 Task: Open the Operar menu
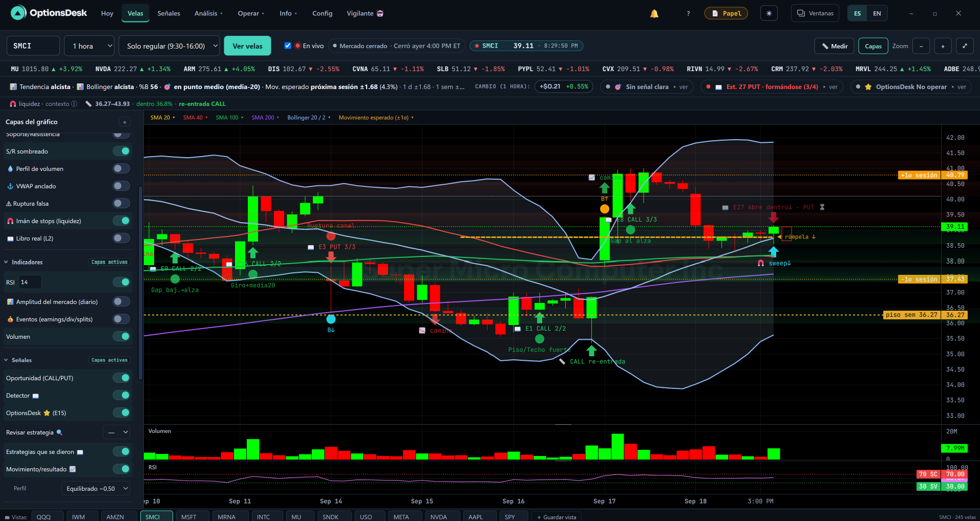[251, 13]
